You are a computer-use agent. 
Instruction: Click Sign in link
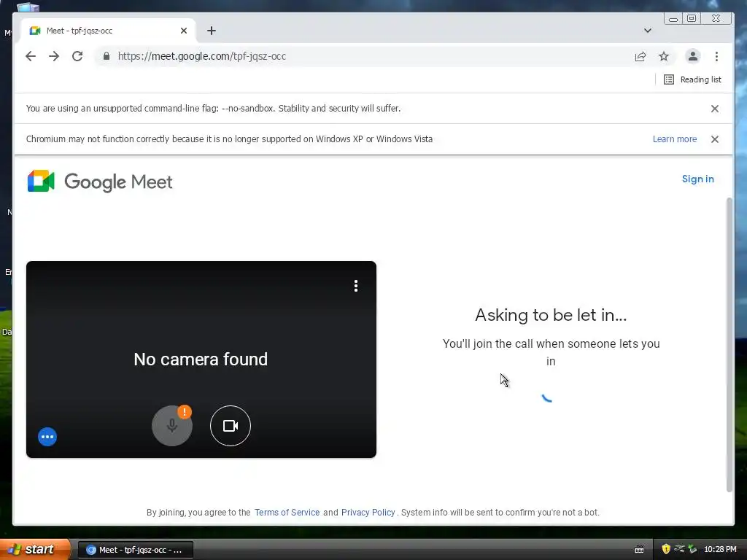(698, 179)
